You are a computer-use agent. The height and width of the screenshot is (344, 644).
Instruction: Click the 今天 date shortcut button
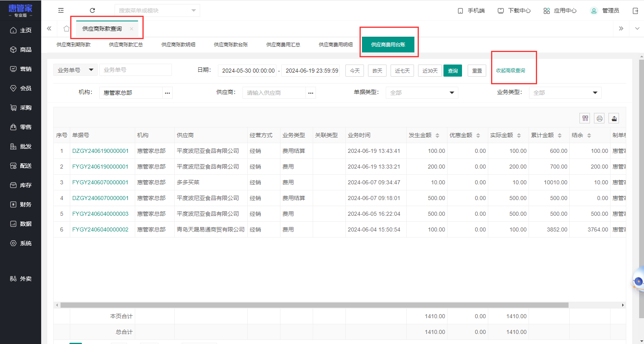[355, 71]
